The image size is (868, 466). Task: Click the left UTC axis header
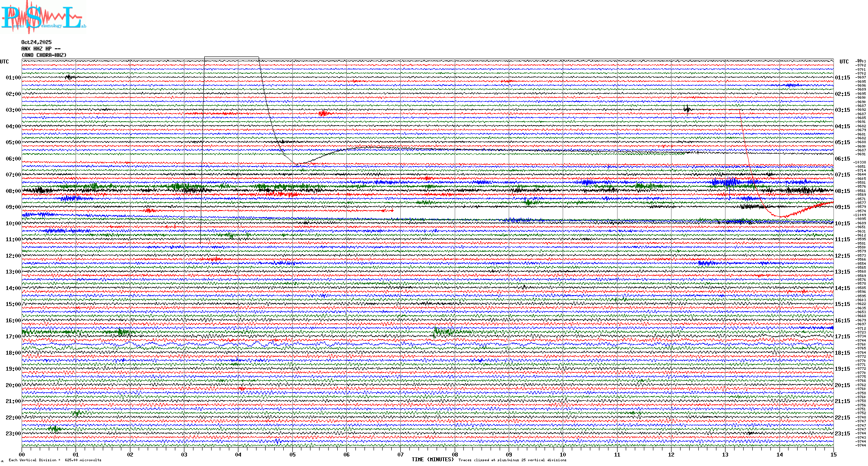coord(4,62)
